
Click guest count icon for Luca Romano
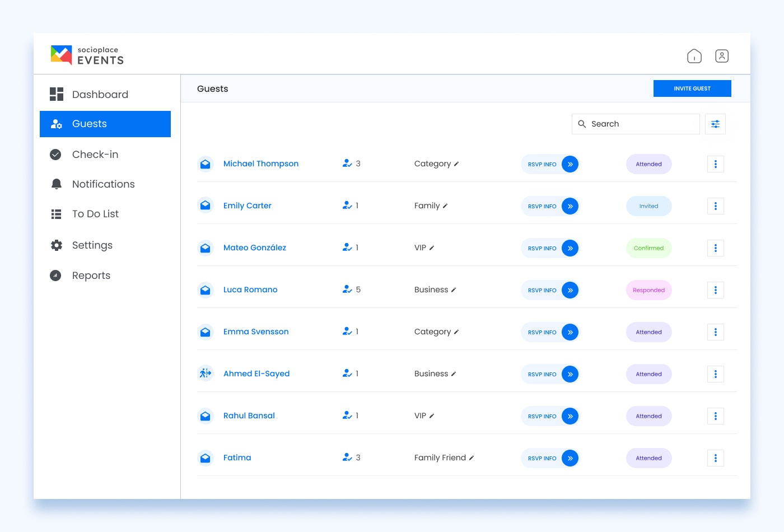tap(347, 290)
